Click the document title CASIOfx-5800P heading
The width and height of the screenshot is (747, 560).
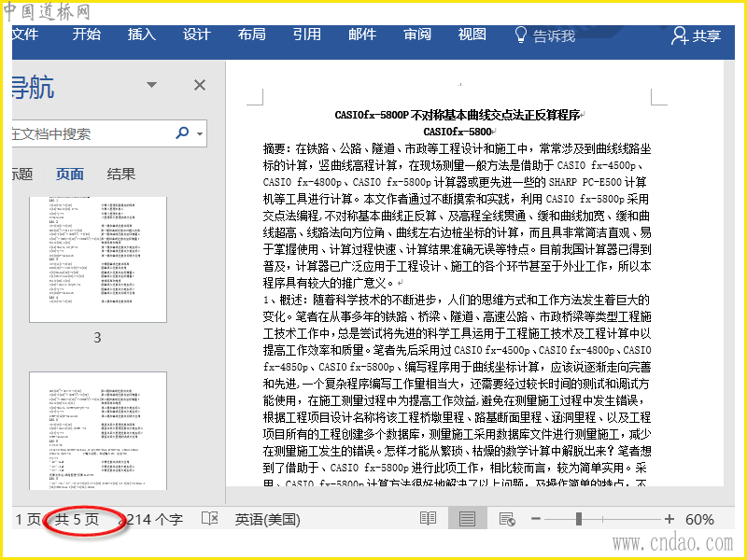(458, 115)
